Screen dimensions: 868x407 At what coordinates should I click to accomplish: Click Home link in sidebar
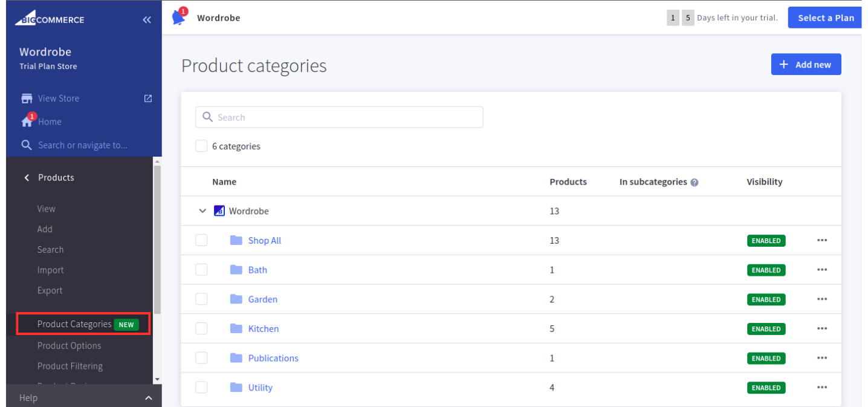click(50, 122)
